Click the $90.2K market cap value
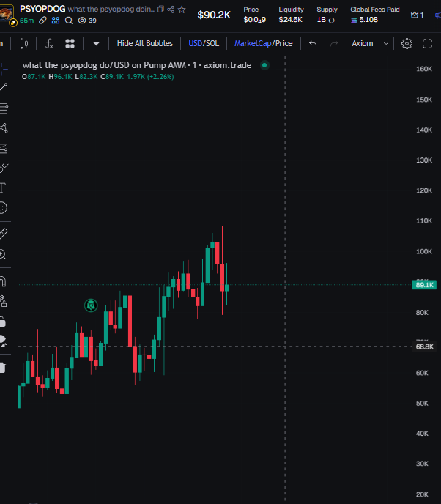Viewport: 441px width, 504px height. [214, 15]
